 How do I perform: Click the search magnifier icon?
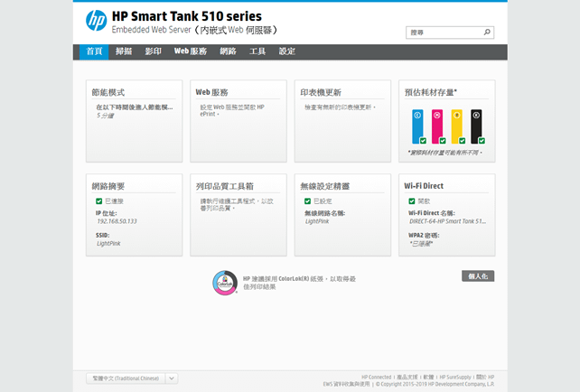point(487,33)
